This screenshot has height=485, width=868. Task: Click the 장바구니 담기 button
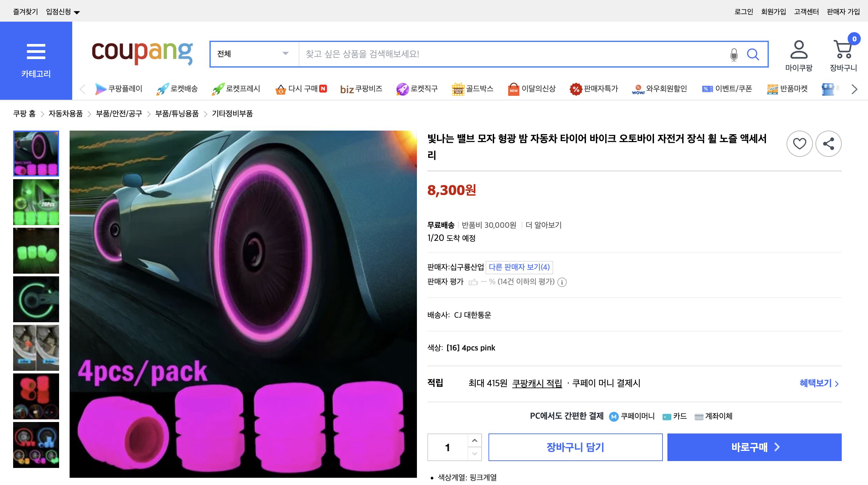[x=575, y=447]
